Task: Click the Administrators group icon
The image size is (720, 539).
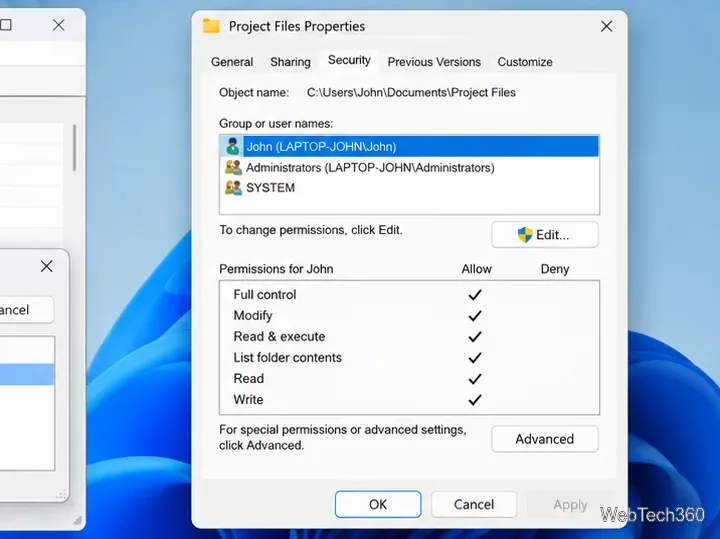Action: [x=233, y=167]
